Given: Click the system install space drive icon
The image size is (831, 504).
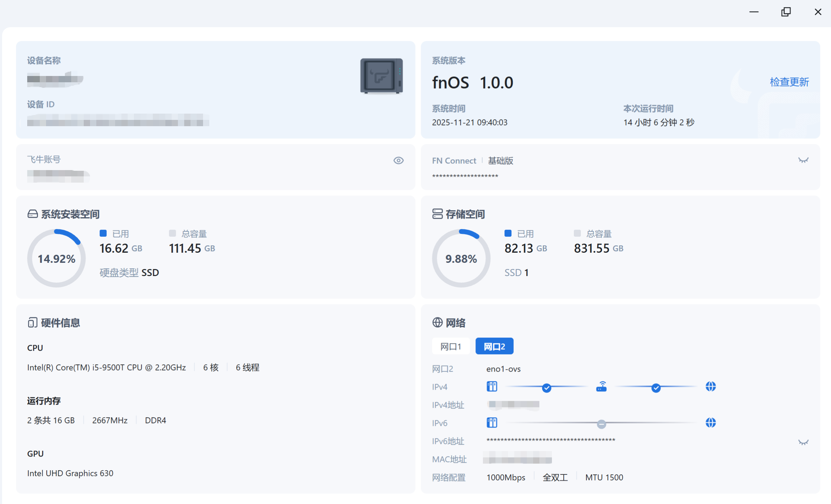Looking at the screenshot, I should (x=32, y=214).
